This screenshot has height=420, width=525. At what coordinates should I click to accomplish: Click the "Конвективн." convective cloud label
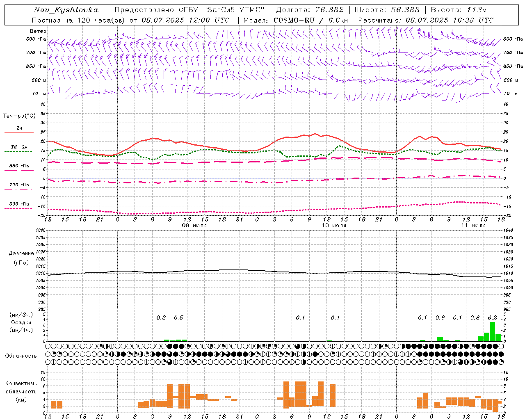(21, 383)
